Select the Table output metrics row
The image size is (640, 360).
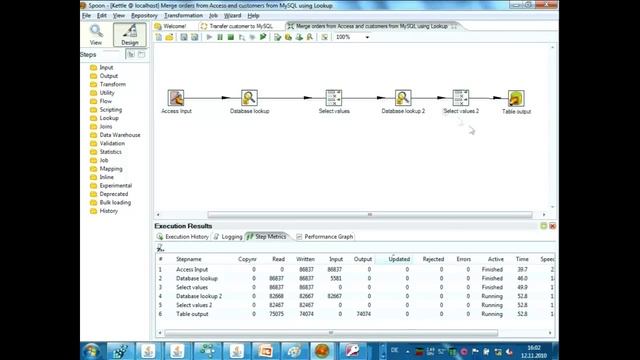point(355,314)
